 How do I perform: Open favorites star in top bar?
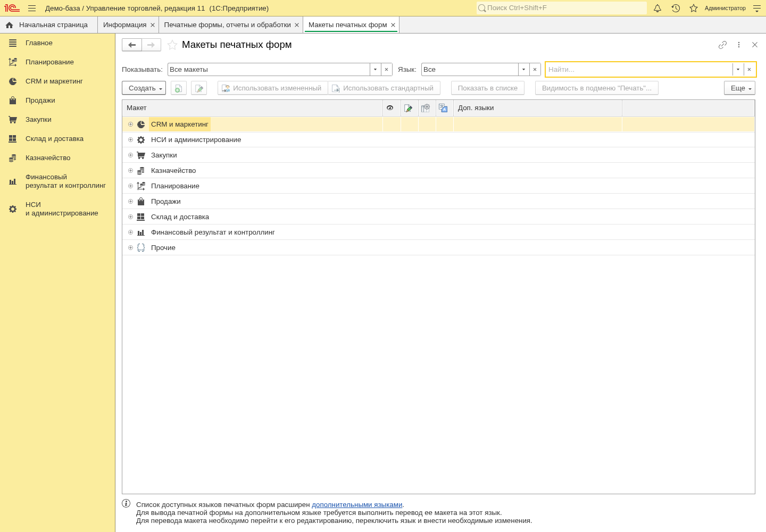[694, 8]
